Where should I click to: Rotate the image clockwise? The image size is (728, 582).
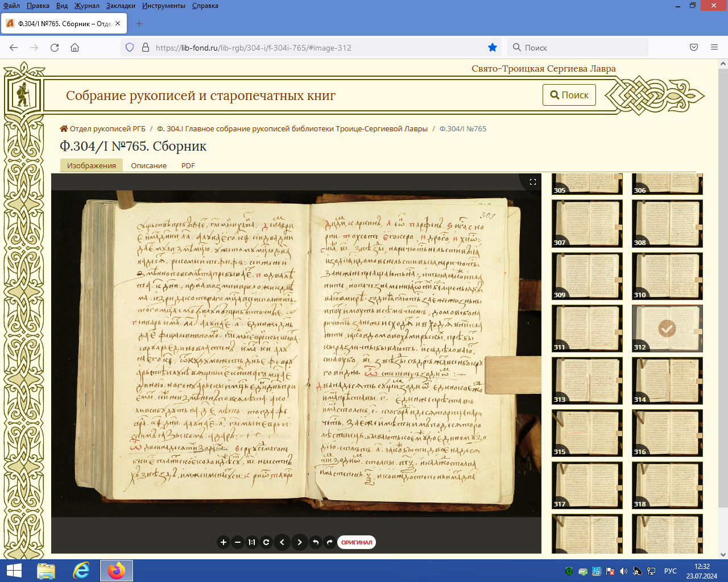coord(330,542)
